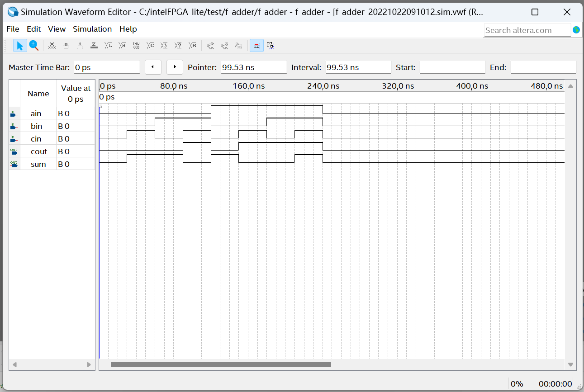Click the Name column header

(x=38, y=94)
